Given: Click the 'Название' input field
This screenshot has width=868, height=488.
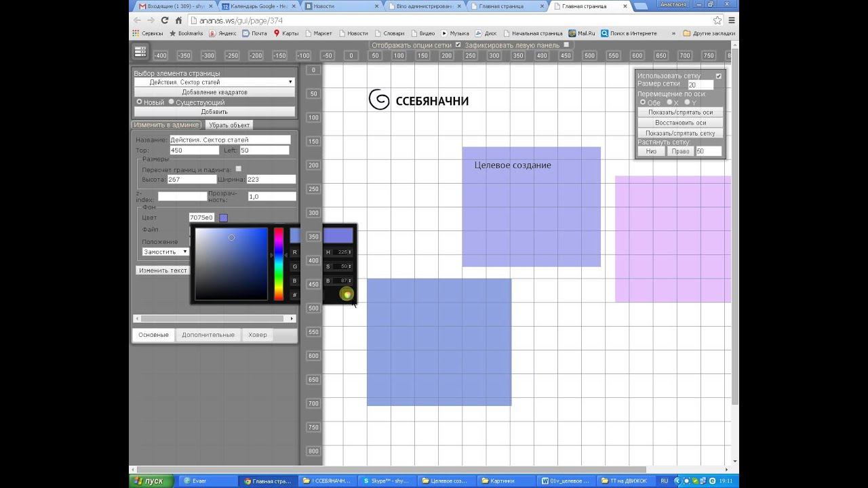Looking at the screenshot, I should (x=230, y=140).
